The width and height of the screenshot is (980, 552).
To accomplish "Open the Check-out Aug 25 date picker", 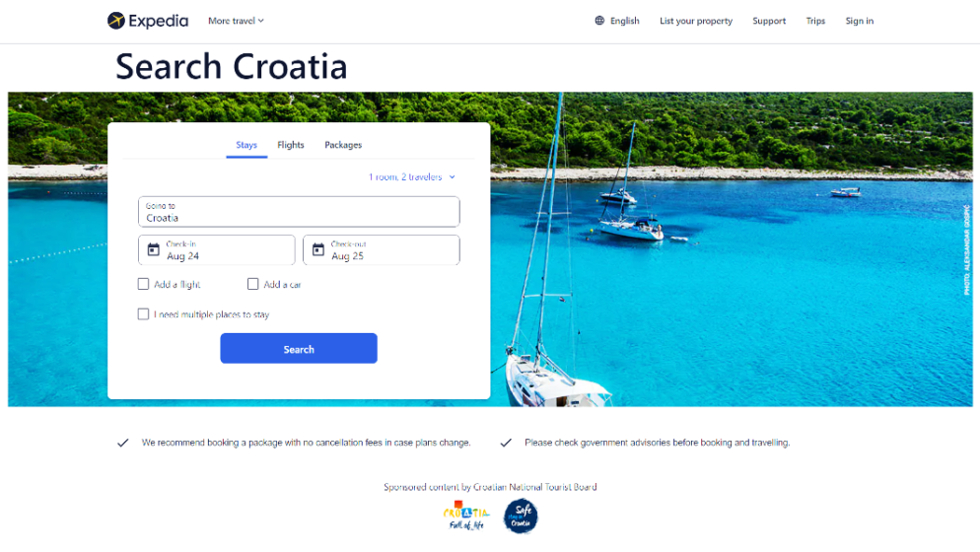I will coord(382,250).
